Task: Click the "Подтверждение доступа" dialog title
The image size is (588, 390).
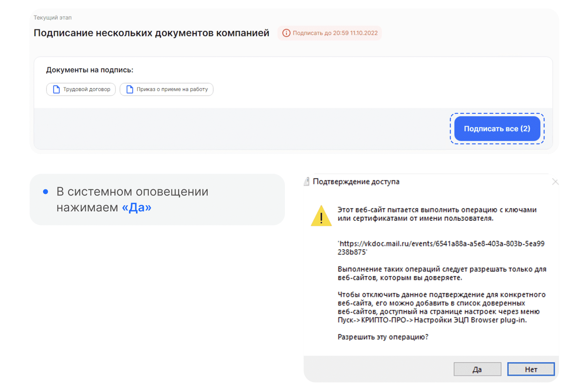Action: coord(356,181)
